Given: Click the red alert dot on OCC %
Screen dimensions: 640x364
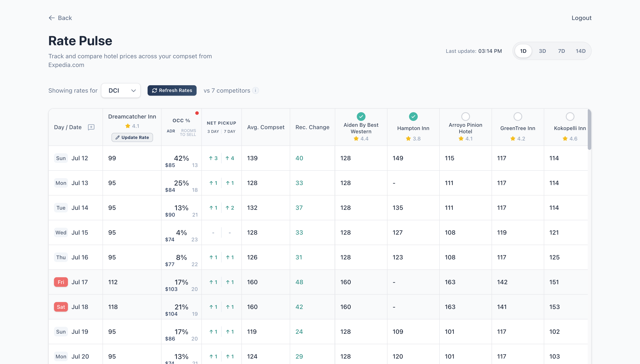Looking at the screenshot, I should [197, 113].
